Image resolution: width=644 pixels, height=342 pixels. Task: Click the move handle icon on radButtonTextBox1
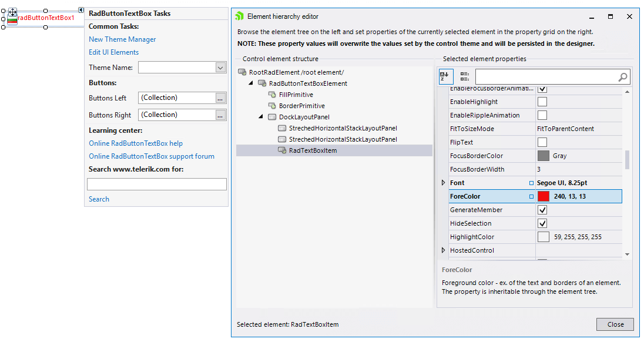[x=13, y=12]
